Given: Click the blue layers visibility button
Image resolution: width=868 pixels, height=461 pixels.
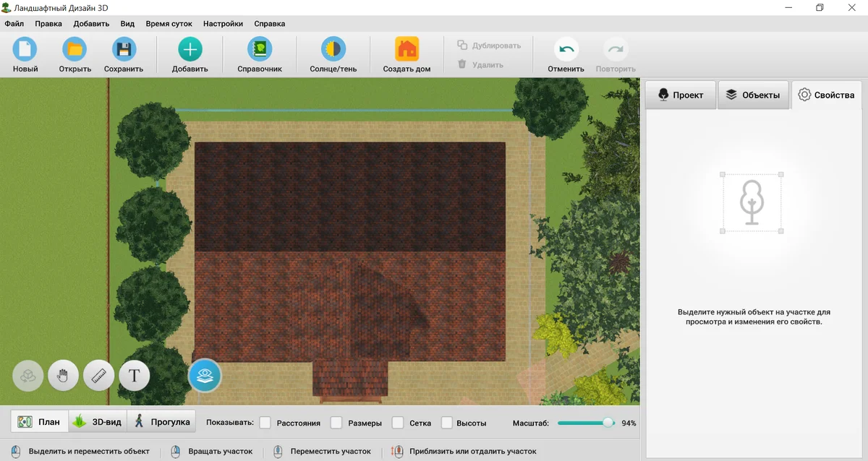Looking at the screenshot, I should point(205,376).
